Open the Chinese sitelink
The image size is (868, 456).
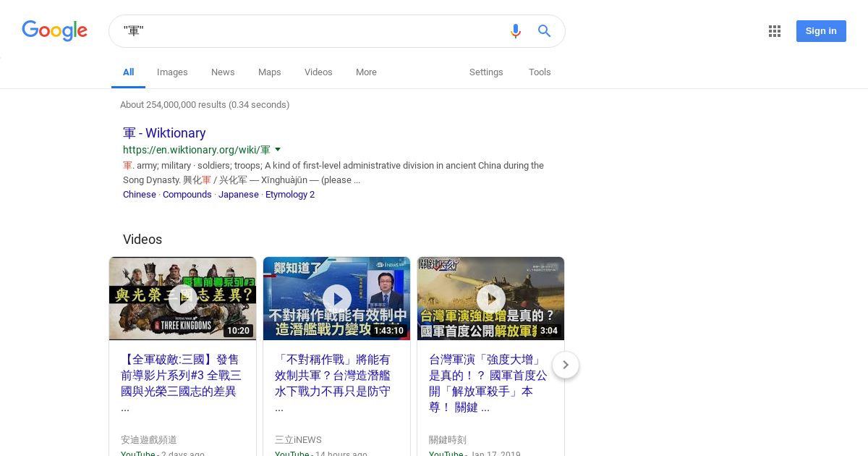(140, 195)
